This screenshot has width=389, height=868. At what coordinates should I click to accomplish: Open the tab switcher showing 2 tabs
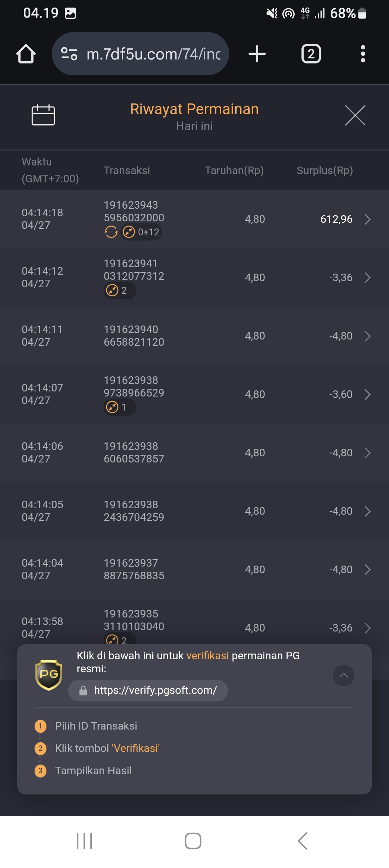[x=311, y=54]
